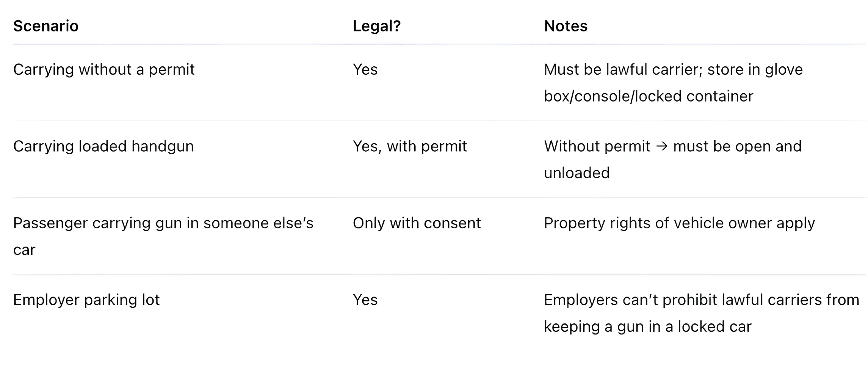
Task: Select the 'Passenger carrying gun' scenario cell
Action: (x=163, y=223)
